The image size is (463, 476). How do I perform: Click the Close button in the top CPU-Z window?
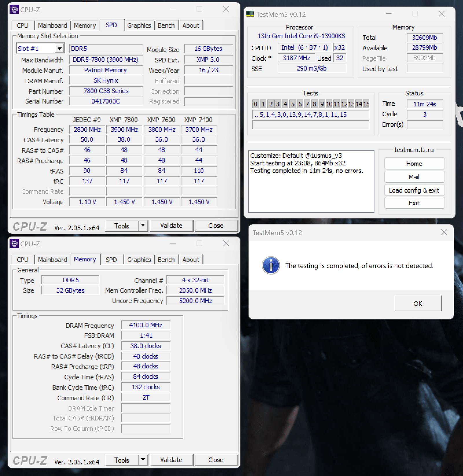tap(216, 226)
